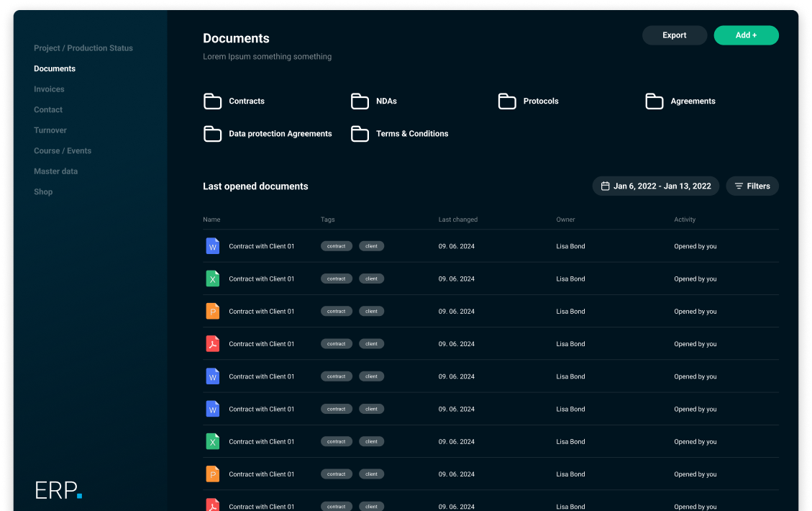Click the Word file icon in the sixth document row
Image resolution: width=812 pixels, height=511 pixels.
[x=212, y=409]
